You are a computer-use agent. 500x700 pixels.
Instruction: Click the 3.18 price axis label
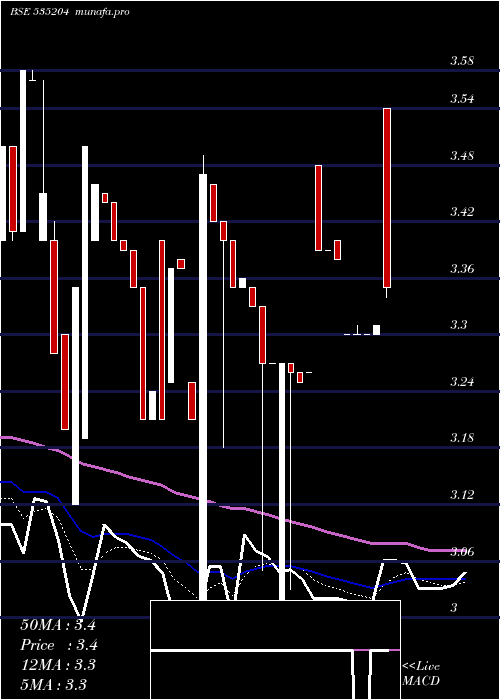(462, 438)
